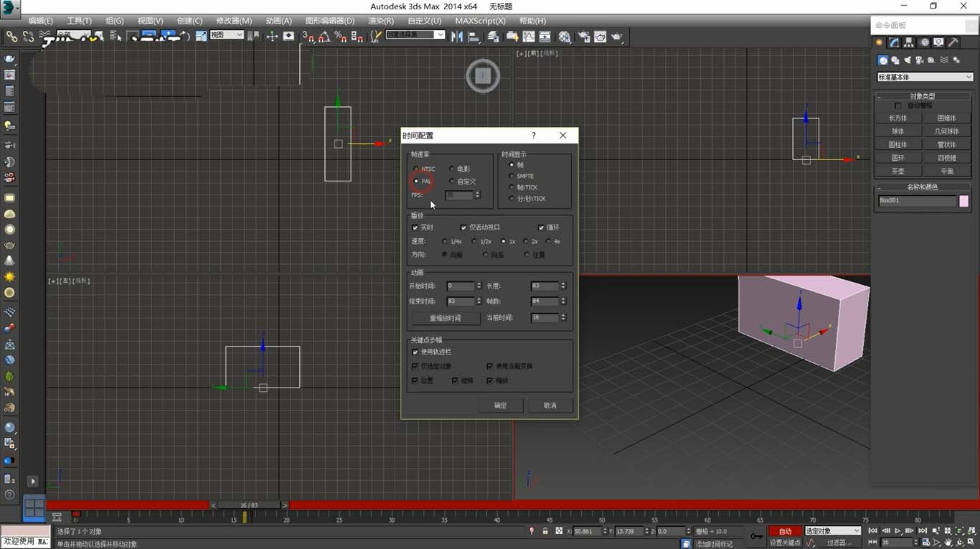Open the 视图 reference coordinate dropdown
Image resolution: width=980 pixels, height=549 pixels.
(x=227, y=35)
